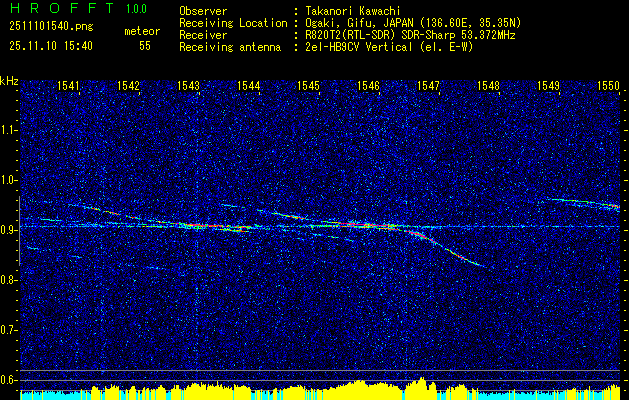
Task: Click time marker 1545
Action: [308, 85]
